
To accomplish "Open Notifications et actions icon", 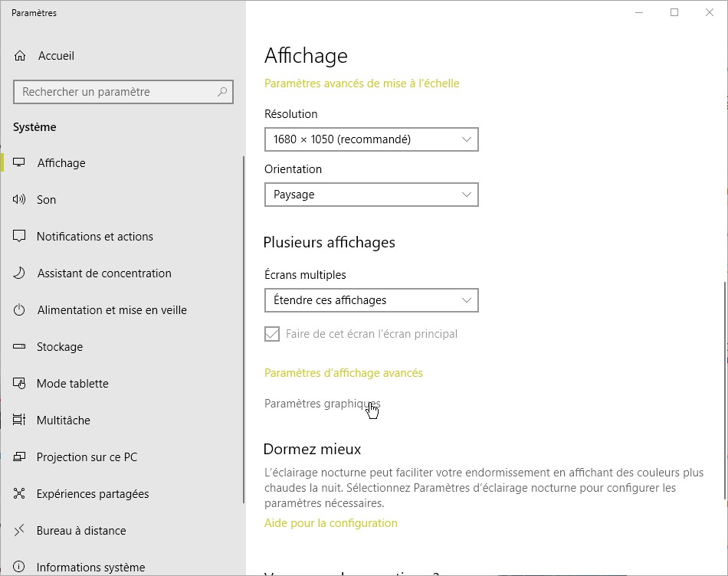I will click(x=20, y=237).
